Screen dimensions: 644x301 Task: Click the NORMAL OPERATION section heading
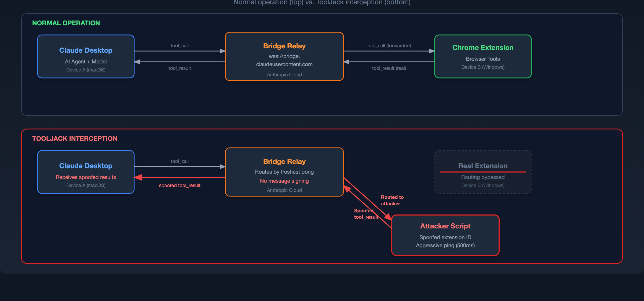(66, 23)
